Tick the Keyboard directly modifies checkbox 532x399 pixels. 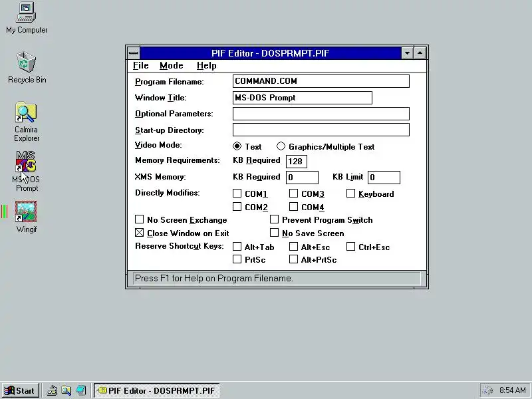(351, 194)
